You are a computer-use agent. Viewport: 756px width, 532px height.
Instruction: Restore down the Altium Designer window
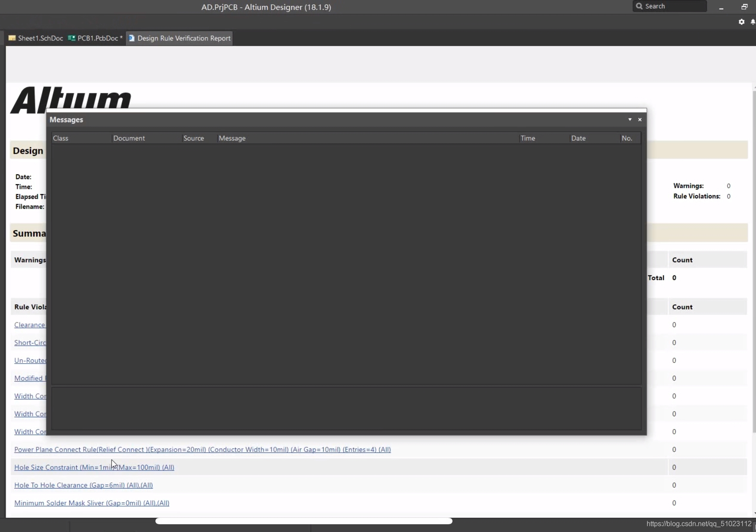coord(744,7)
